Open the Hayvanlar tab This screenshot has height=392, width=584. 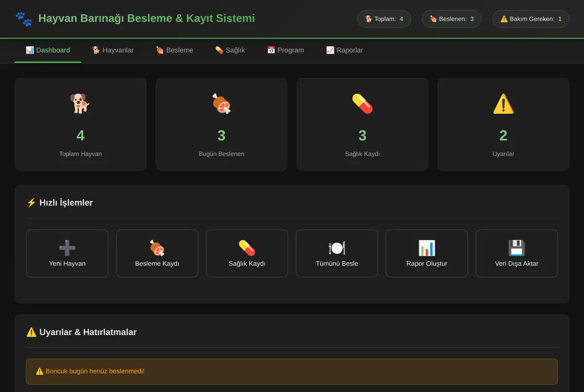113,50
